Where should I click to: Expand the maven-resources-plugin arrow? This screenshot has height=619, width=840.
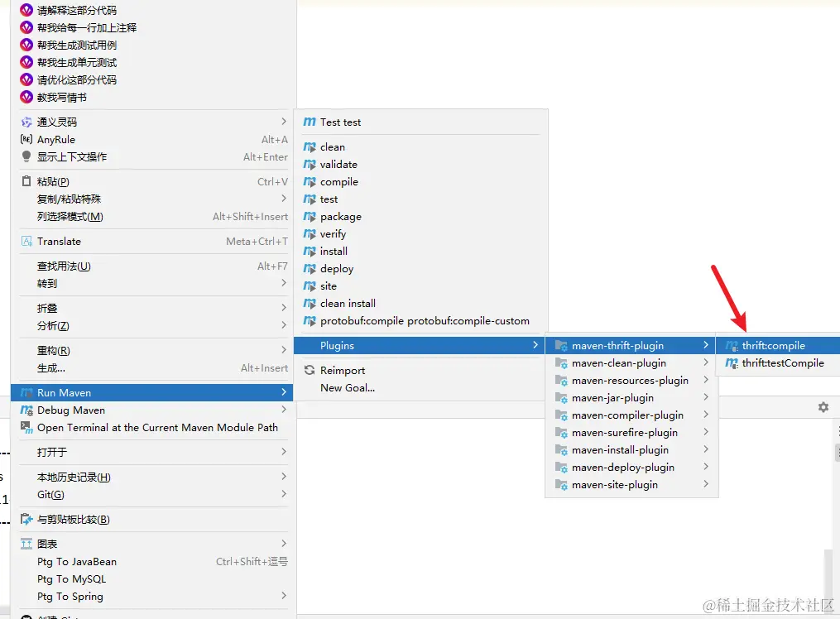pyautogui.click(x=706, y=380)
